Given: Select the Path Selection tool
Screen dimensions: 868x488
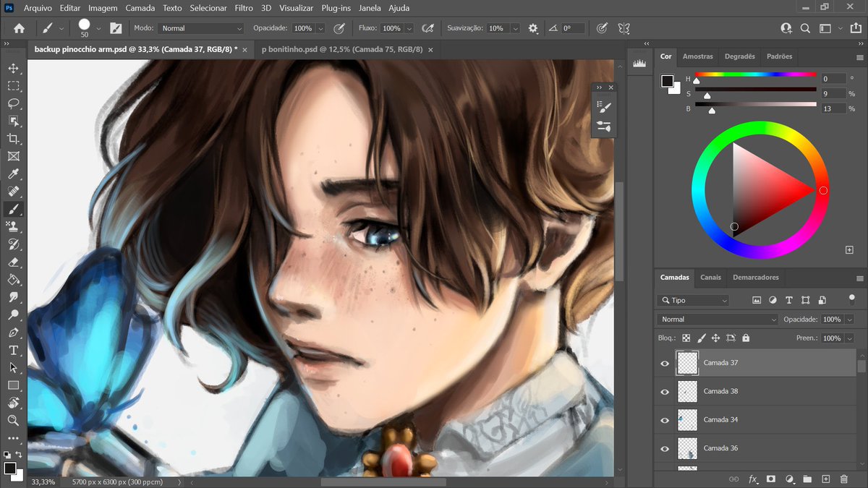Looking at the screenshot, I should click(13, 367).
